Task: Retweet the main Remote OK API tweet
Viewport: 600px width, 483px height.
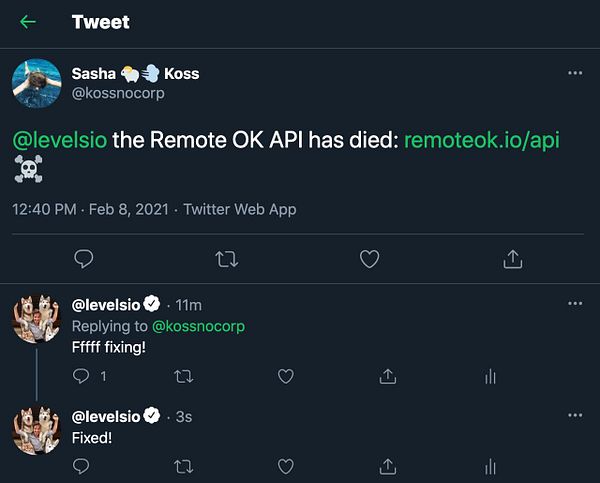Action: point(227,259)
